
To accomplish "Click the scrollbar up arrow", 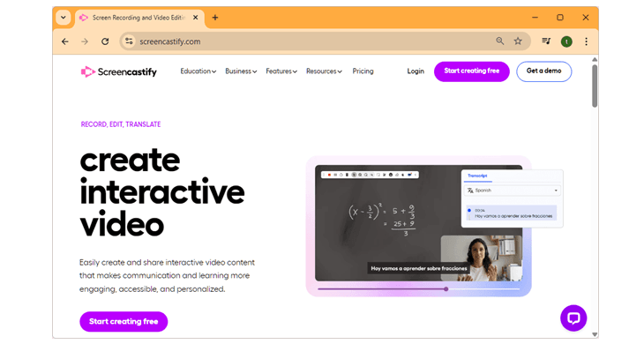I will click(x=595, y=59).
